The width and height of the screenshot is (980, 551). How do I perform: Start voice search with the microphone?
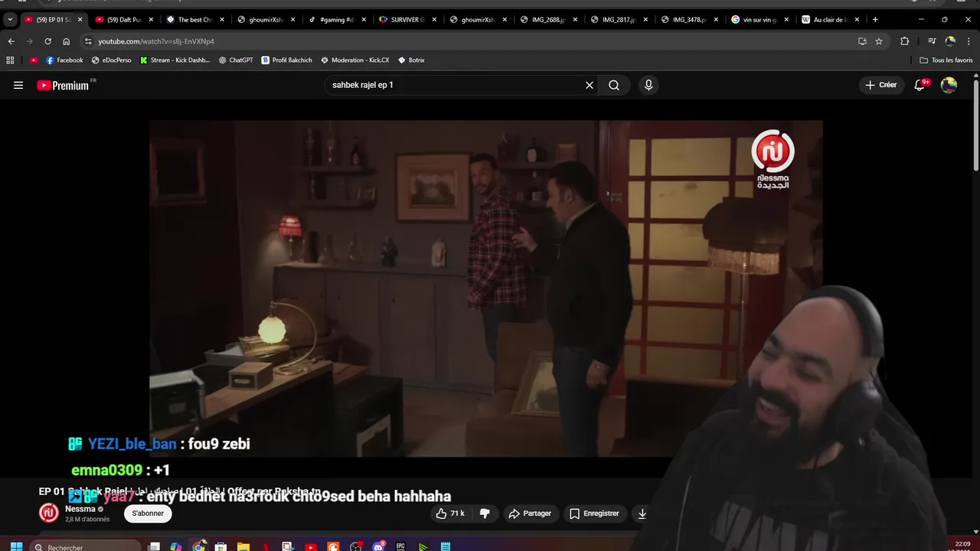[648, 85]
